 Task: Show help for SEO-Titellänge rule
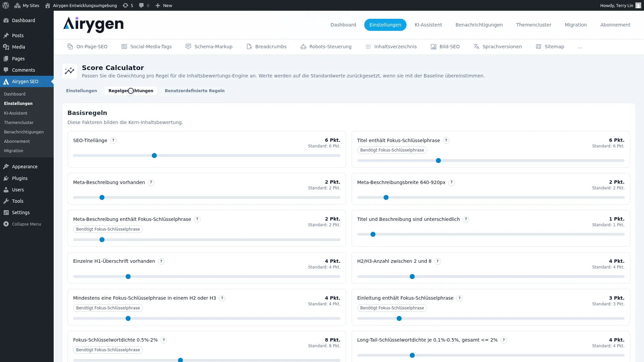(113, 140)
